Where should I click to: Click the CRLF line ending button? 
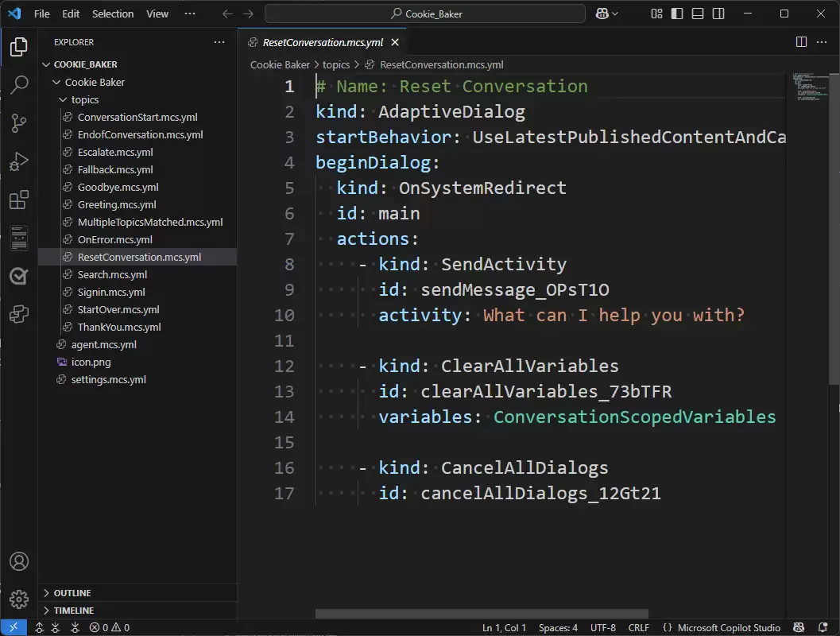[638, 627]
